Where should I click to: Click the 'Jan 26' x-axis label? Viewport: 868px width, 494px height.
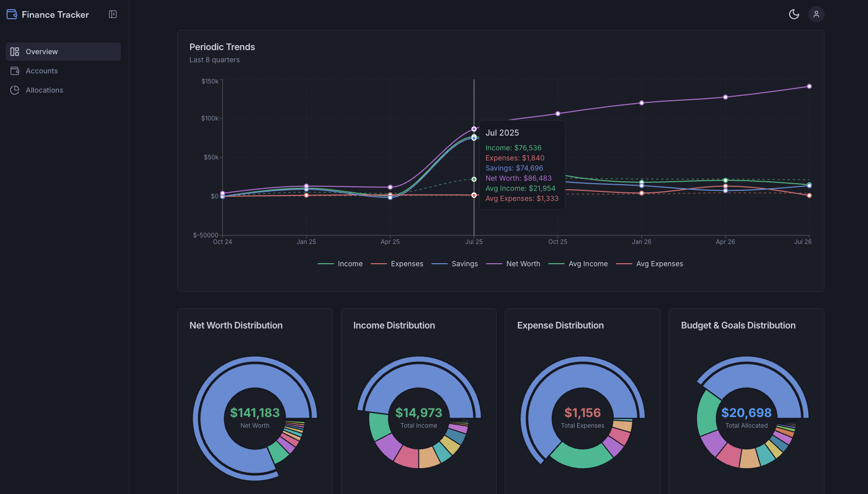642,242
